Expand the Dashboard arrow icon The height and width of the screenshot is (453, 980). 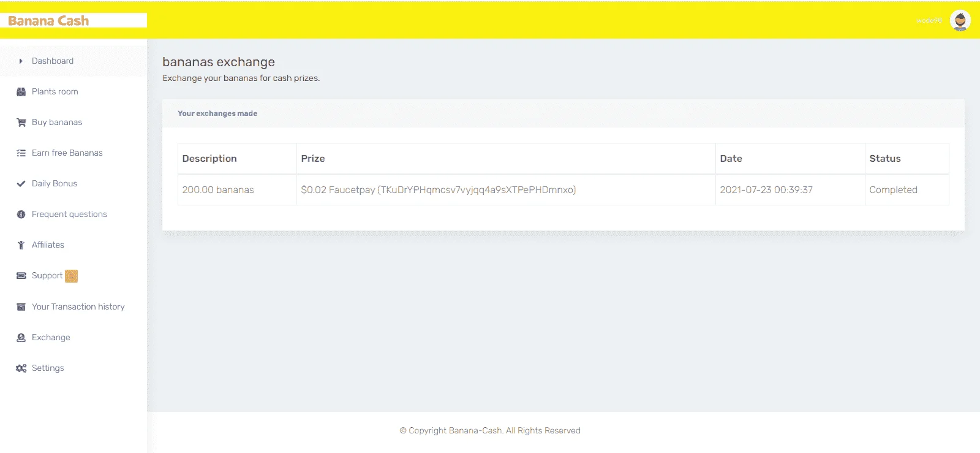click(21, 61)
